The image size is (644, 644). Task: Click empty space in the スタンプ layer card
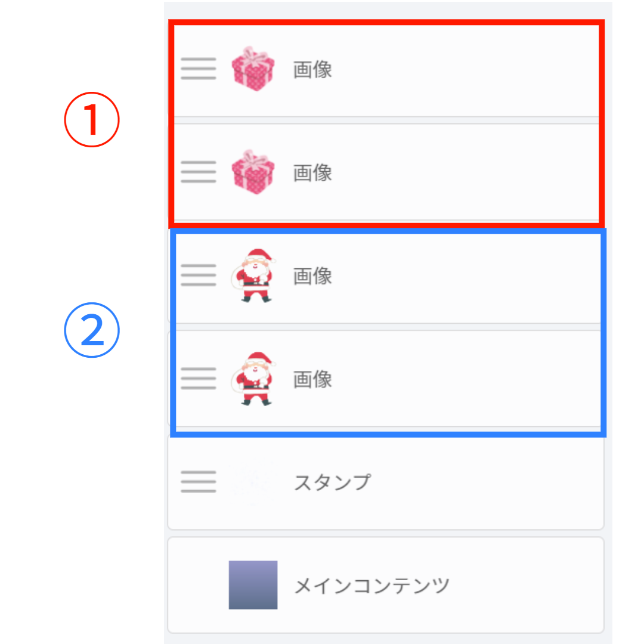pos(485,482)
